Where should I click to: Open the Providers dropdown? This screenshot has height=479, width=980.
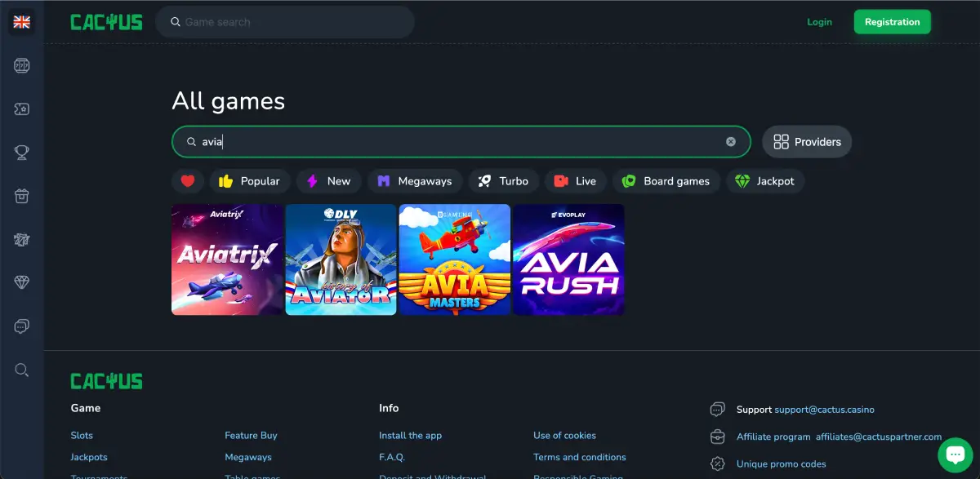pyautogui.click(x=807, y=142)
